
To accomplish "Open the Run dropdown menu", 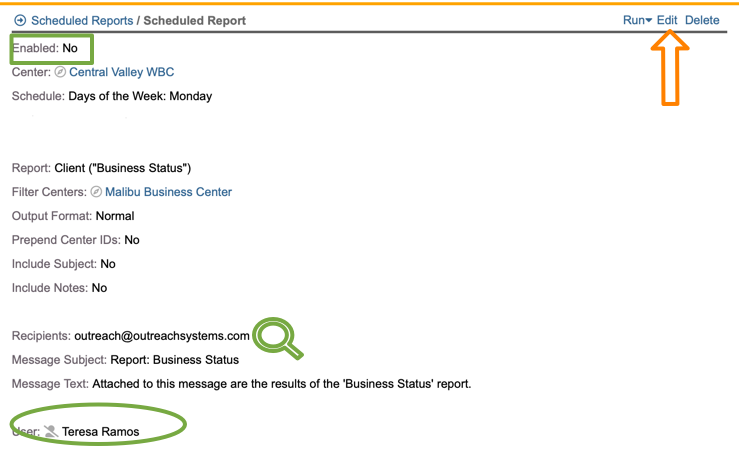I will point(637,20).
